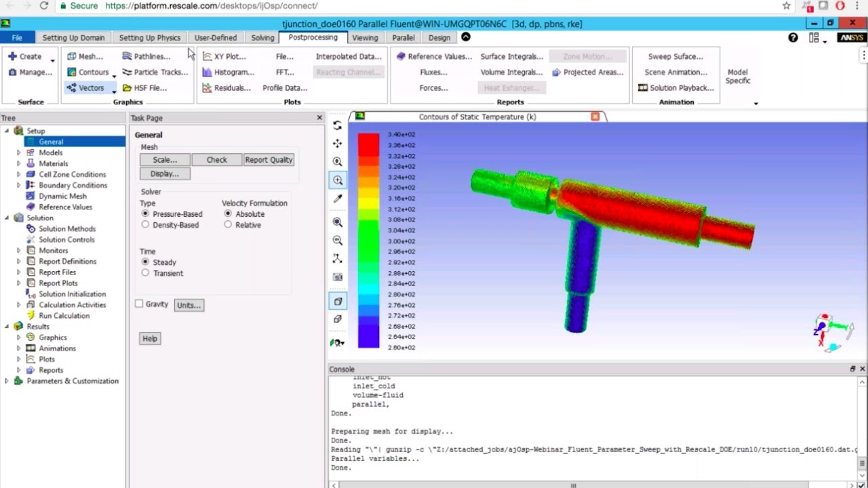
Task: Switch to Setting Up Physics tab
Action: 150,37
